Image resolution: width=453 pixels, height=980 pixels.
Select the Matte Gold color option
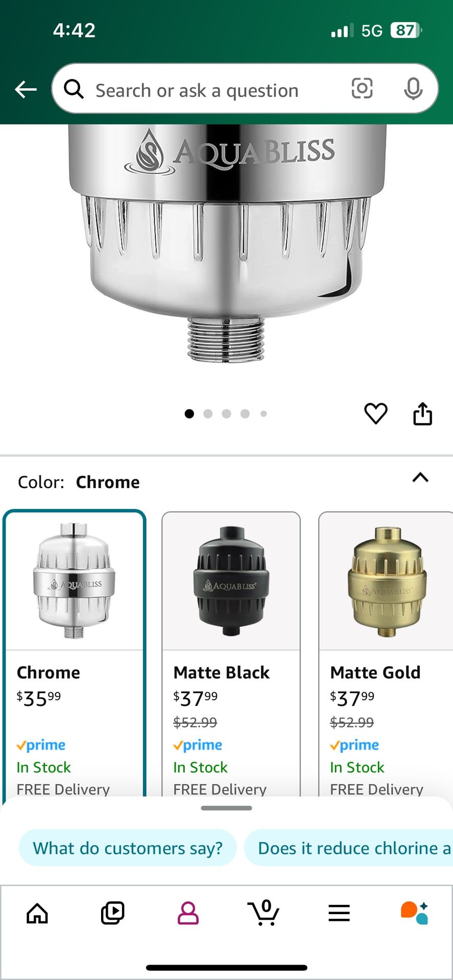[x=386, y=654]
